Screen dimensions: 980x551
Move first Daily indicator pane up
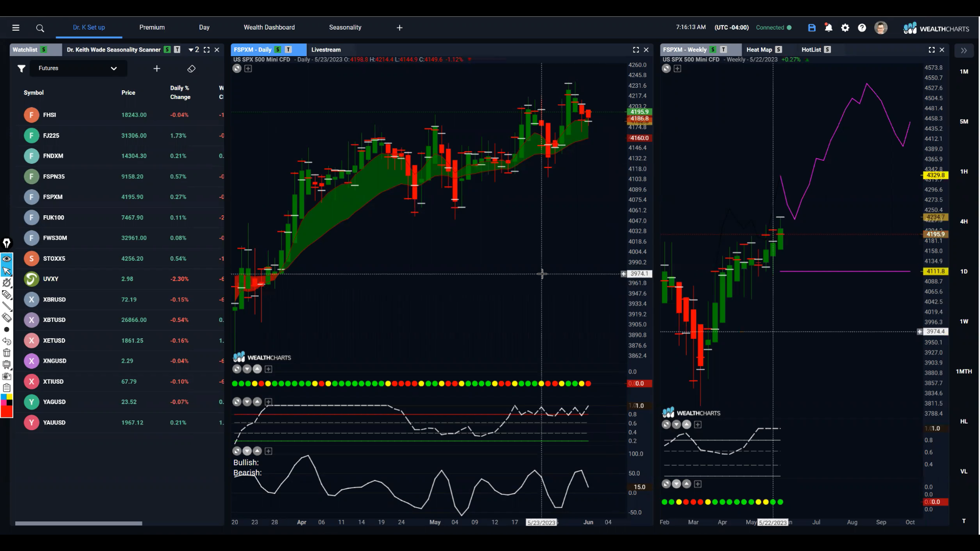tap(257, 369)
